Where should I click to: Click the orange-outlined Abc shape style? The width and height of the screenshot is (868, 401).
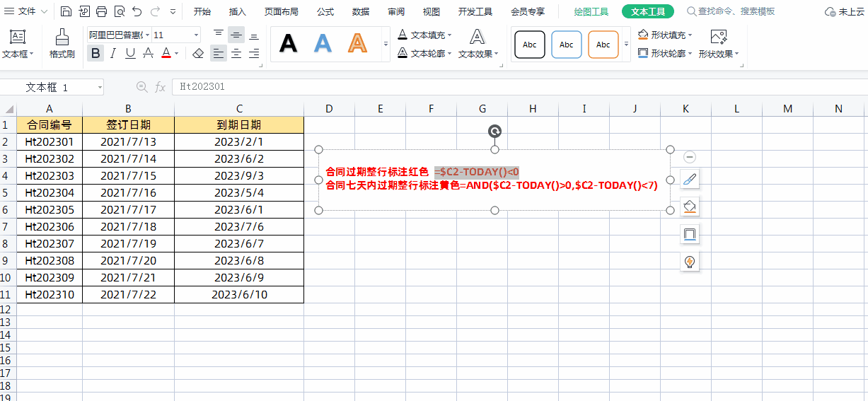tap(603, 45)
